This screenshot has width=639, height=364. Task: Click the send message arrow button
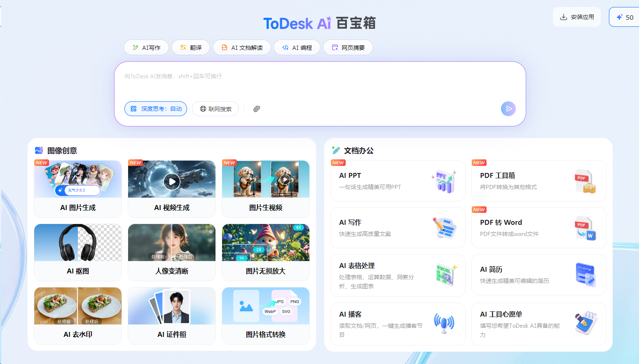[508, 109]
